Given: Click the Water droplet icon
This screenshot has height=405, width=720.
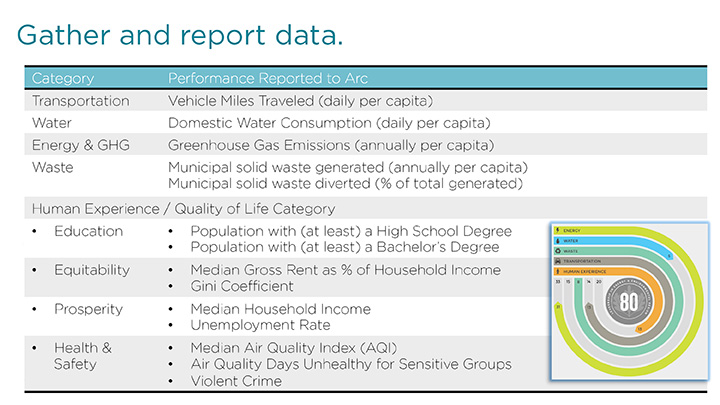Looking at the screenshot, I should tap(558, 240).
